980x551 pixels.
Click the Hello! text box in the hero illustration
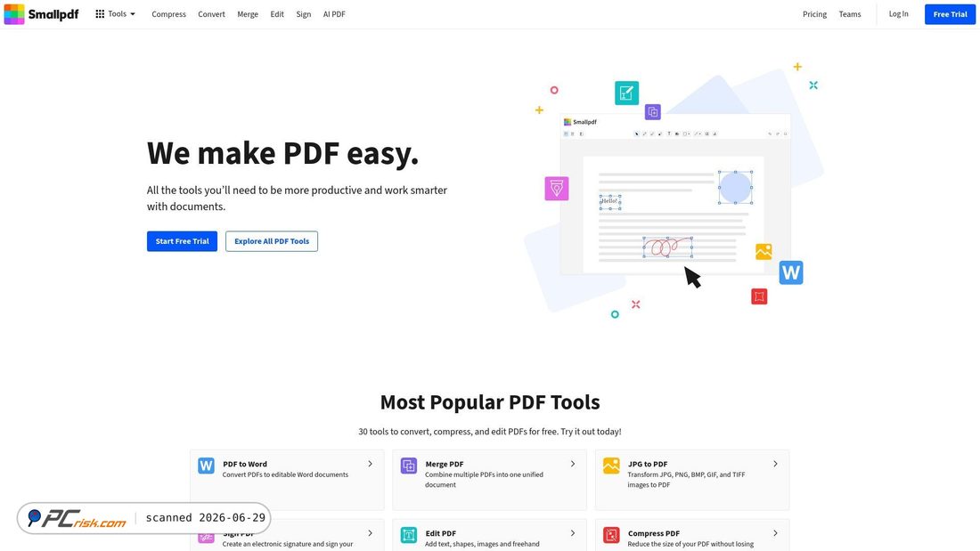point(610,202)
